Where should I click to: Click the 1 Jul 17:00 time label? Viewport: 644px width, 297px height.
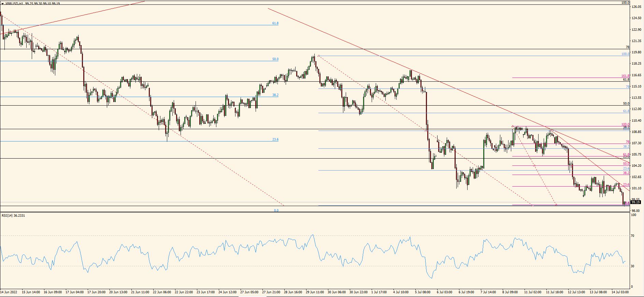tap(380, 292)
